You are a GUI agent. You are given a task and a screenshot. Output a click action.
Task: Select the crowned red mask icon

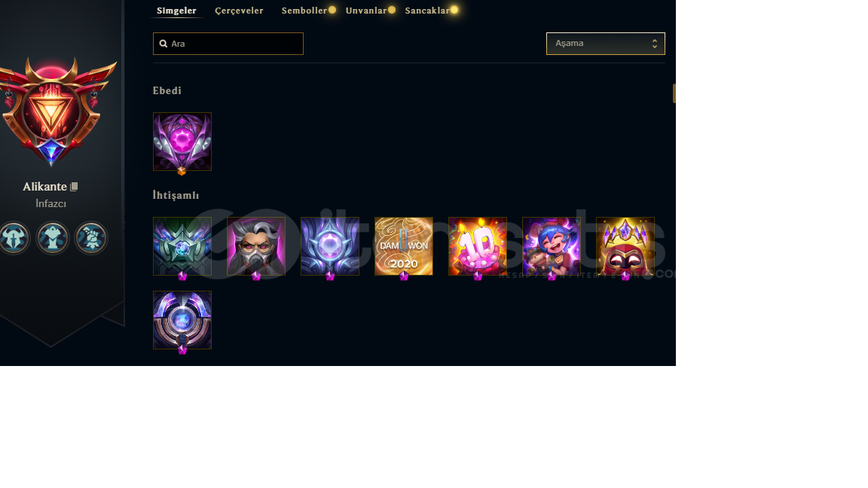coord(625,246)
